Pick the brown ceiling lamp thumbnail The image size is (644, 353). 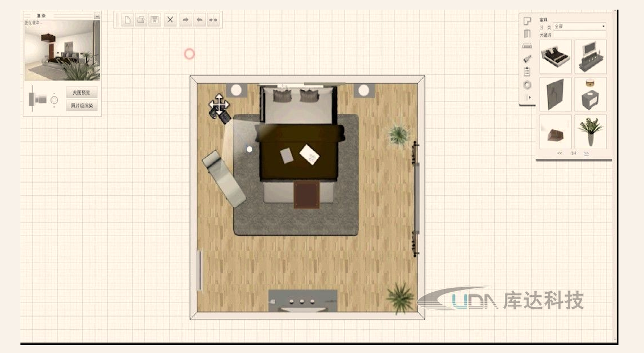[555, 132]
